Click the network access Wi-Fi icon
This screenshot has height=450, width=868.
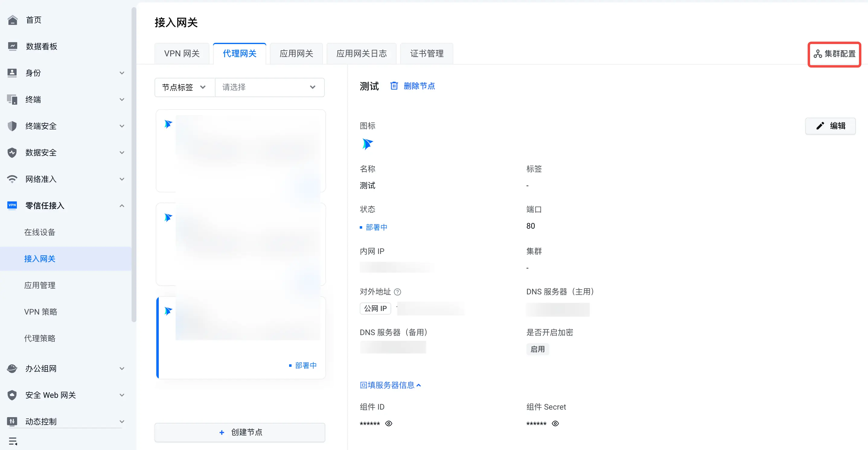12,179
